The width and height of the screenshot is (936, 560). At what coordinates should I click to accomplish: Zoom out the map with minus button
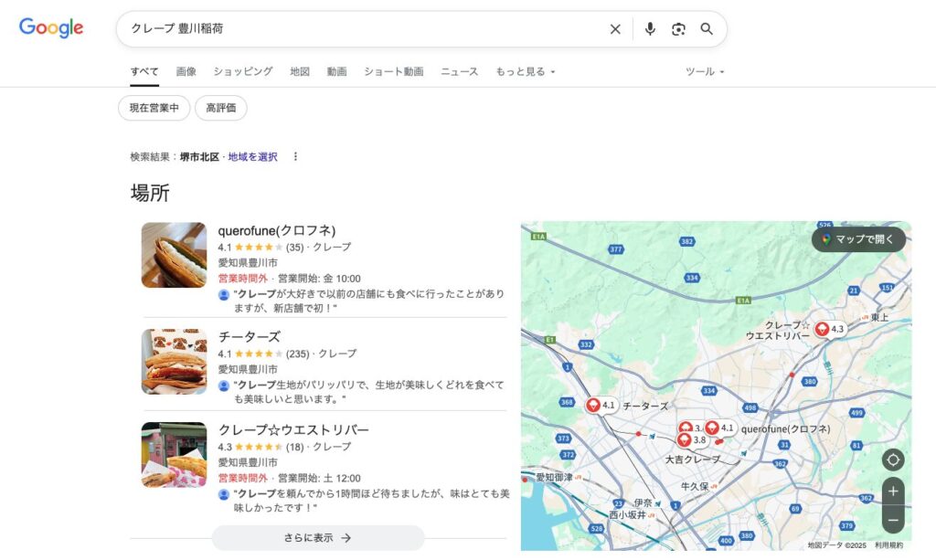click(893, 520)
